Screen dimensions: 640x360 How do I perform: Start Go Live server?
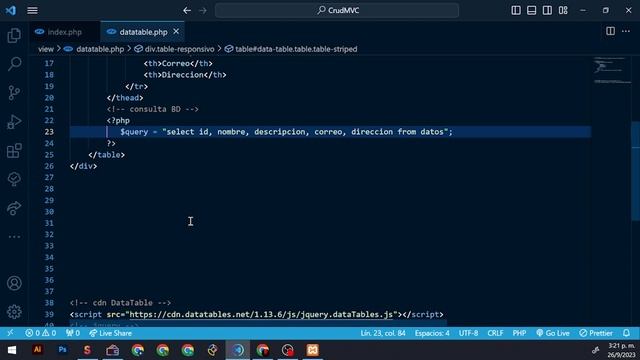553,333
